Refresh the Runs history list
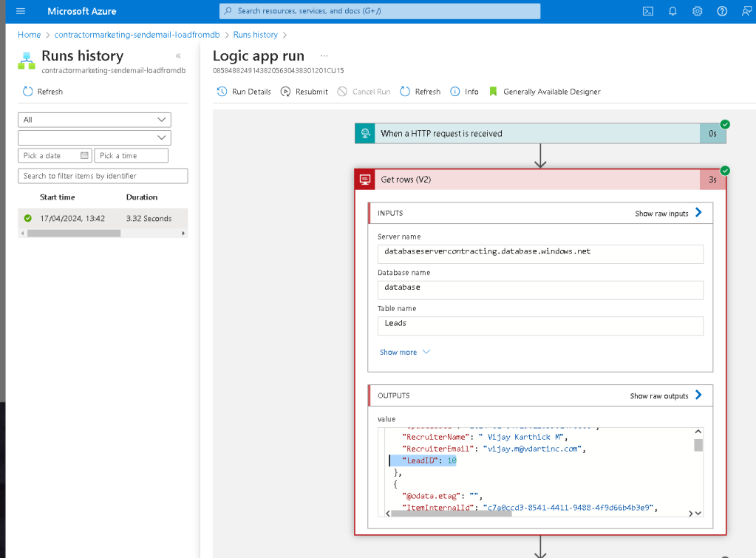The width and height of the screenshot is (756, 558). pyautogui.click(x=42, y=92)
